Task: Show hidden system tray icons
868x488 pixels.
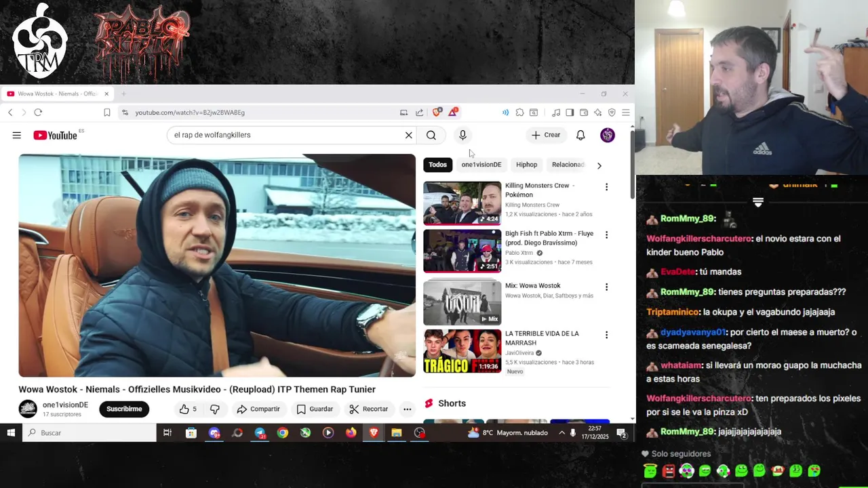Action: tap(561, 432)
